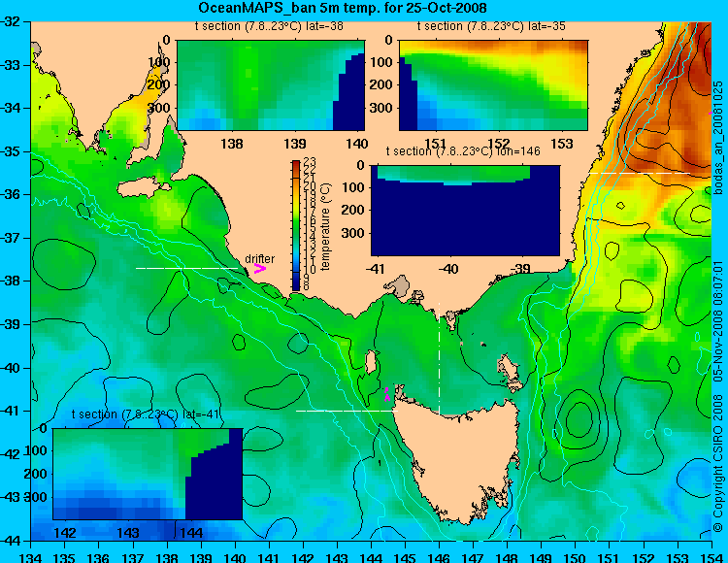Image resolution: width=728 pixels, height=563 pixels.
Task: Open the lat=-38 temperature section inset
Action: click(x=271, y=85)
